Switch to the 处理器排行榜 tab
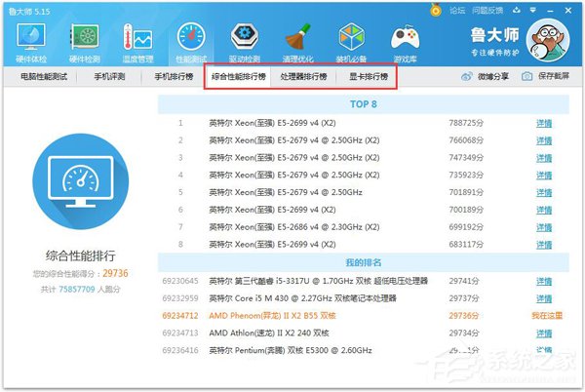Screen dimensions: 585x392 pos(303,77)
